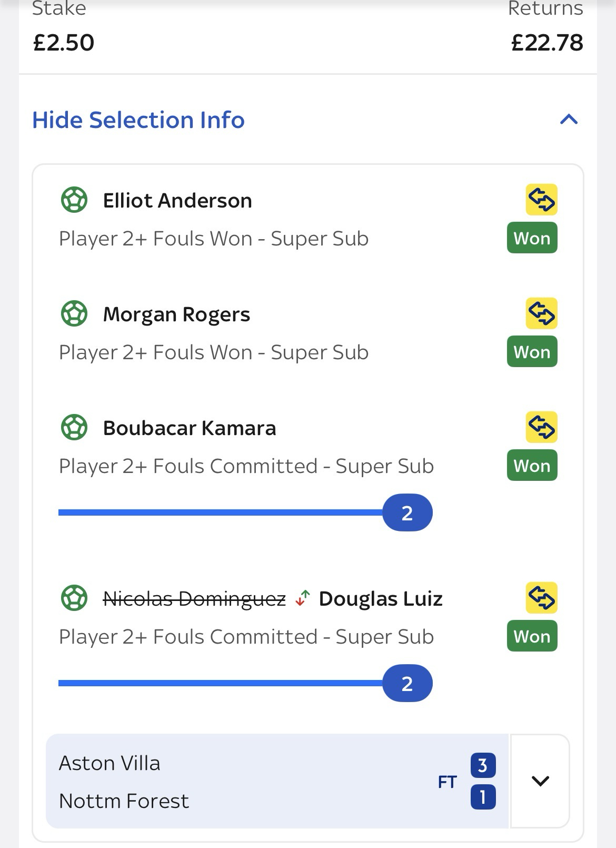Click football icon beside Nicolas Dominguez
Image resolution: width=616 pixels, height=848 pixels.
(74, 598)
